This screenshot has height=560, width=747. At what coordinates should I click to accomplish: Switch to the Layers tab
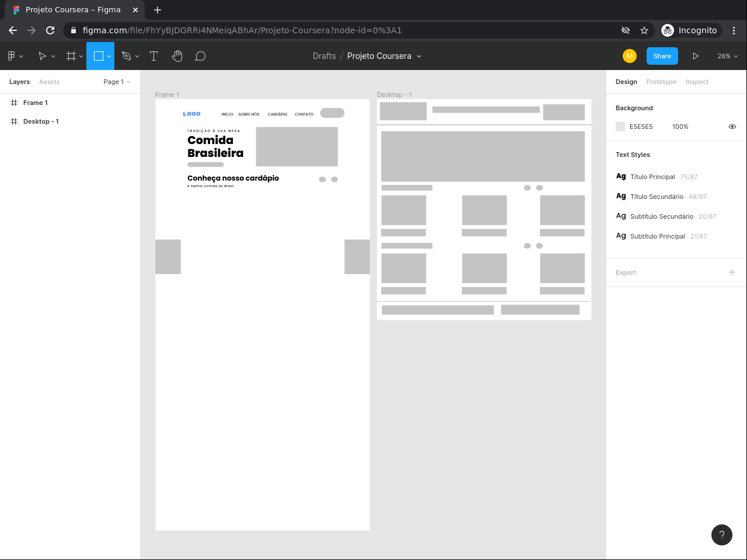19,82
